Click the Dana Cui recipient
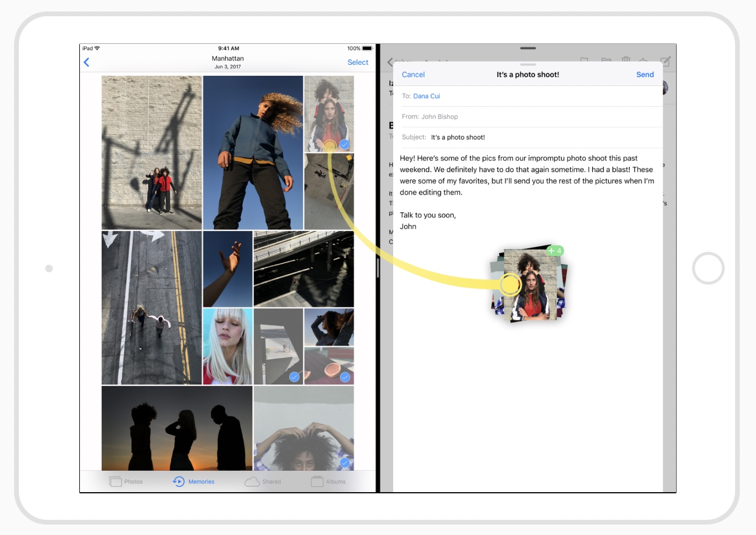The width and height of the screenshot is (756, 535). 427,96
